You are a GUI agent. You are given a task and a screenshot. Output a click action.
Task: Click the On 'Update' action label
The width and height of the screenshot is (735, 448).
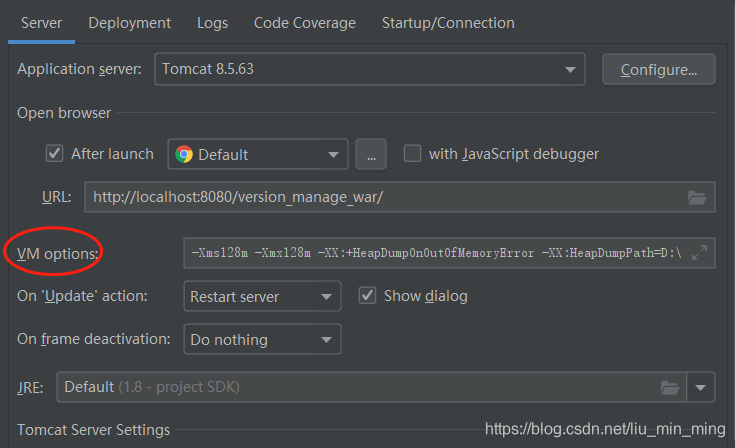coord(82,296)
